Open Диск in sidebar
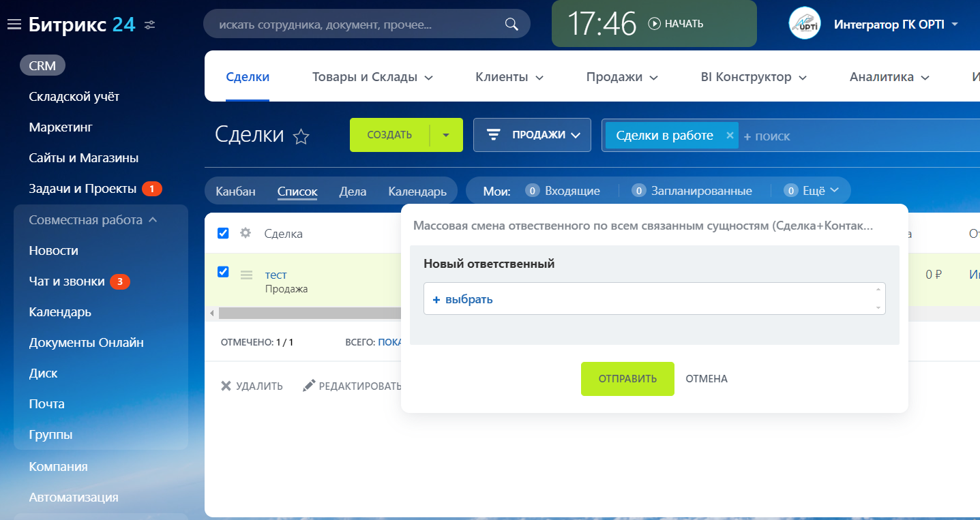Viewport: 980px width, 520px height. pyautogui.click(x=43, y=373)
